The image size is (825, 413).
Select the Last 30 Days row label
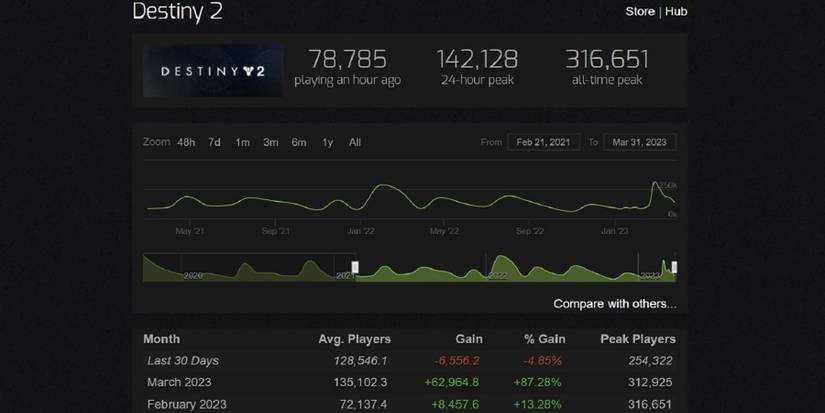[x=183, y=361]
